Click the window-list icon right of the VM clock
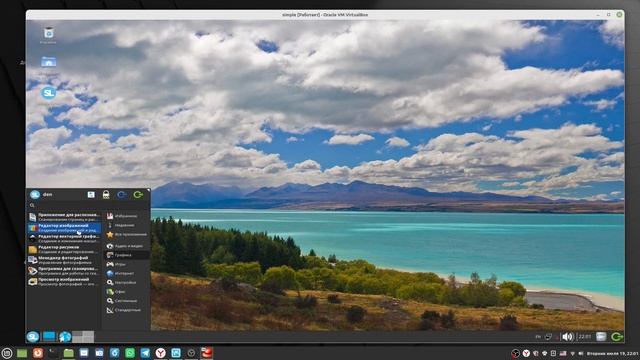 601,337
